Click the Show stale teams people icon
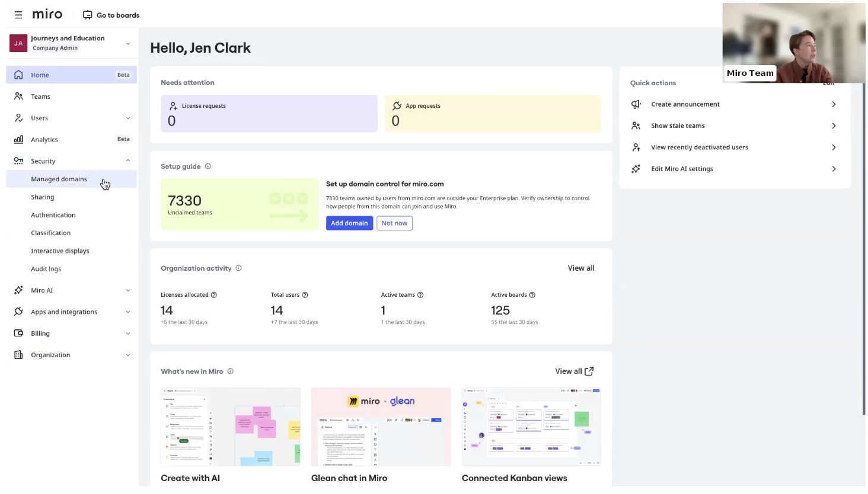Screen dimensions: 868x494 [636, 126]
